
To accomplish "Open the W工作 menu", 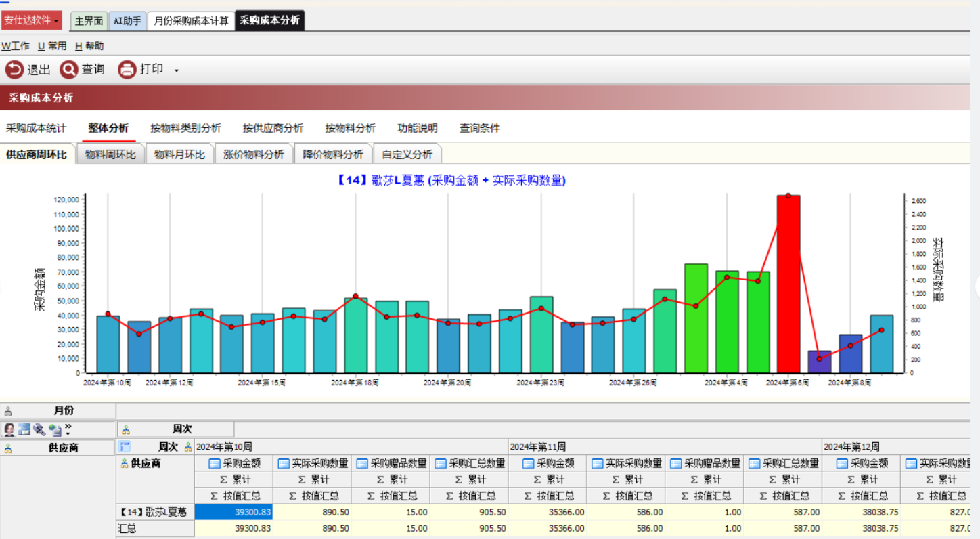I will 16,46.
